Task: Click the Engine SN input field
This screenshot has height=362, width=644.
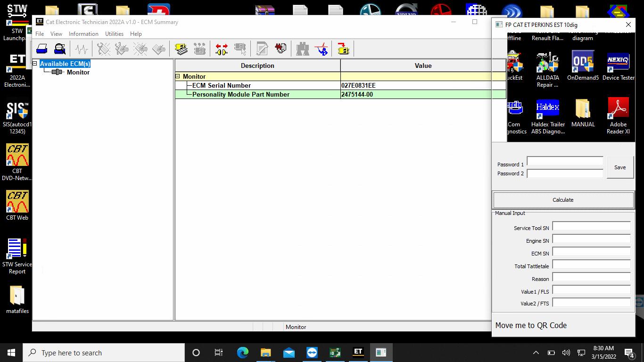Action: (591, 239)
